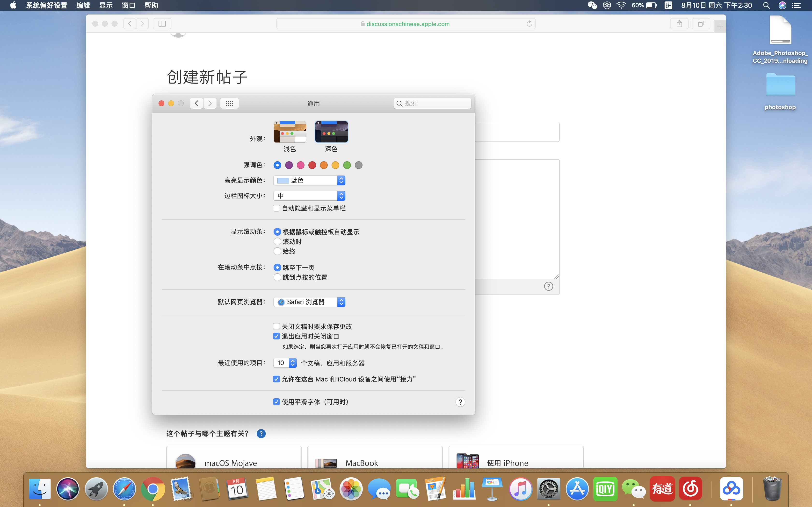Click the reload page icon in address bar

pos(529,24)
